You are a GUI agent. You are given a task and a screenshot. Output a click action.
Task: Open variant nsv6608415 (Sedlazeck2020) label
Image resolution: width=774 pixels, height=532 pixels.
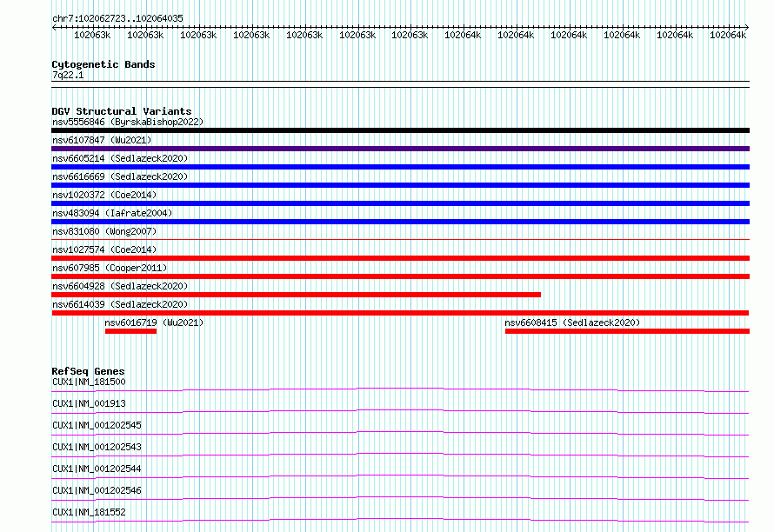click(572, 323)
